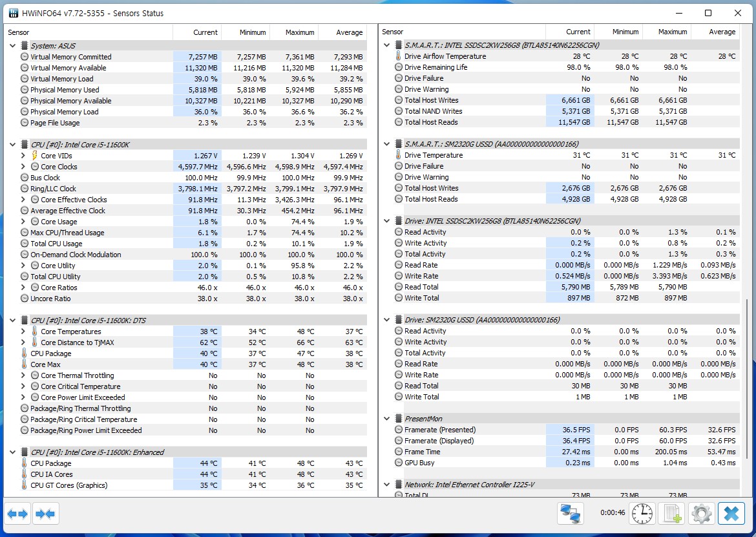Select the Average Effective Clock row
The height and width of the screenshot is (537, 756).
click(193, 211)
